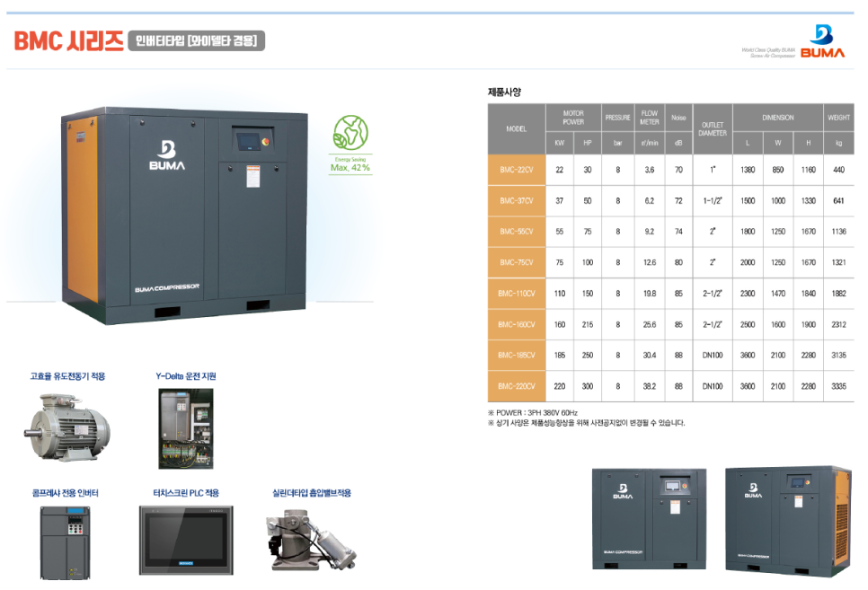The image size is (868, 590).
Task: Click the PRESSURE column header
Action: [618, 118]
